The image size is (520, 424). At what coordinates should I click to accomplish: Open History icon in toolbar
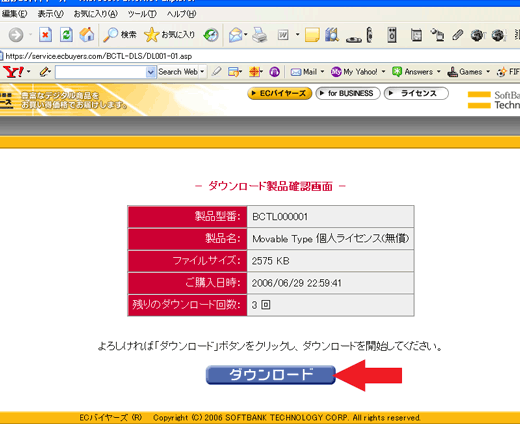(211, 35)
